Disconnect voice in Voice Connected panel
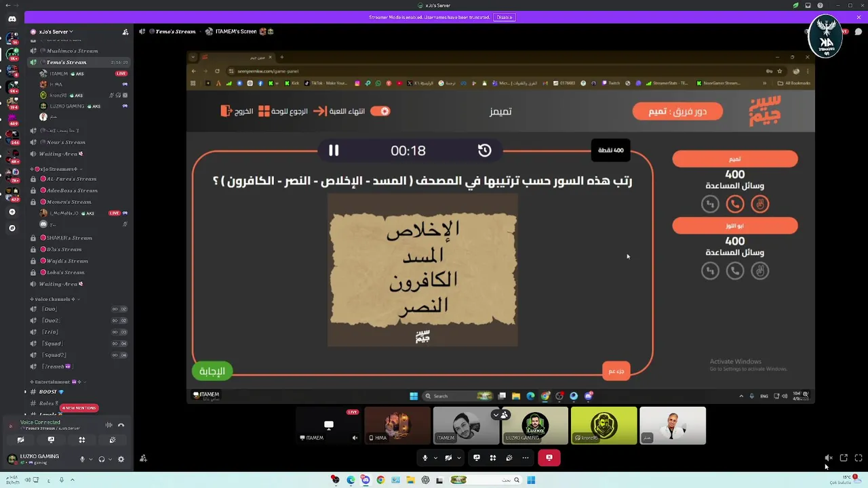The image size is (868, 488). point(121,425)
